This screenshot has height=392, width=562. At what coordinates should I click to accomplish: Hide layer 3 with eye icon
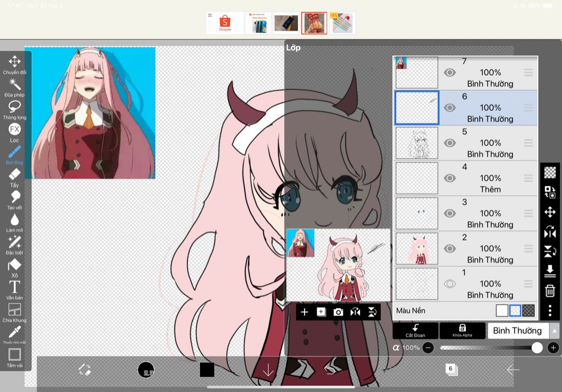[450, 213]
